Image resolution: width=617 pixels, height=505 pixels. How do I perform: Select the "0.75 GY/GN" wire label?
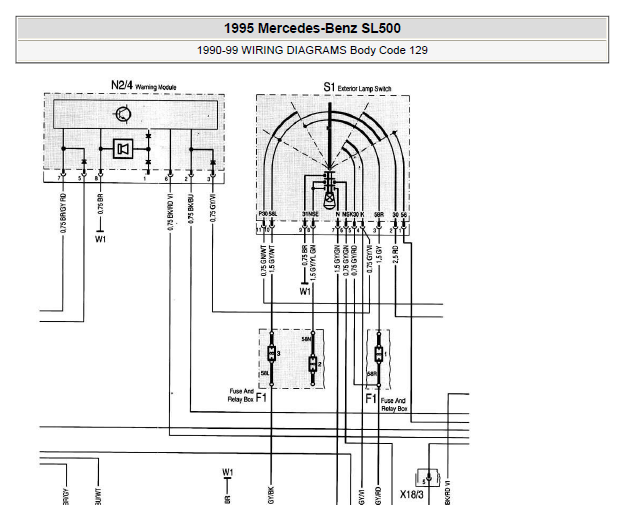[x=346, y=260]
